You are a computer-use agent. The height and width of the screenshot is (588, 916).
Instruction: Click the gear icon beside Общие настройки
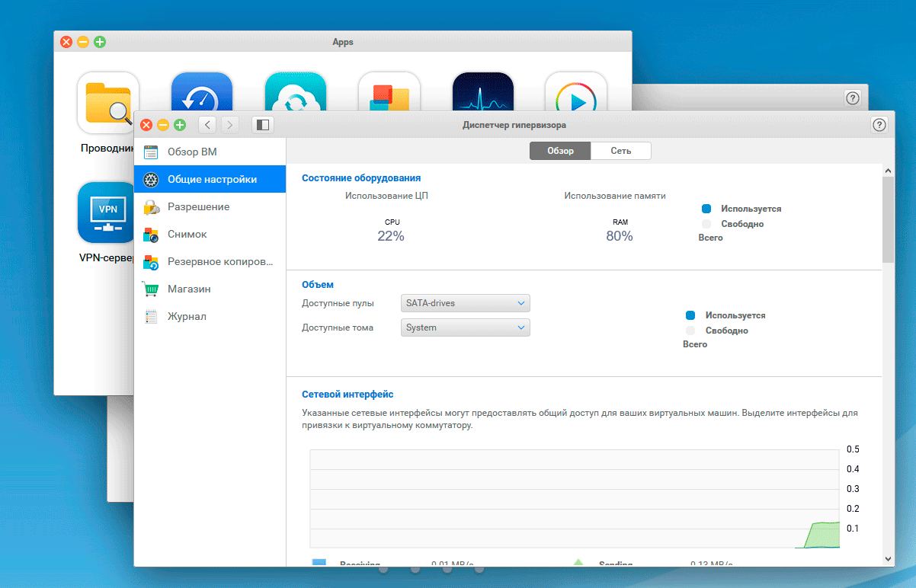point(151,180)
